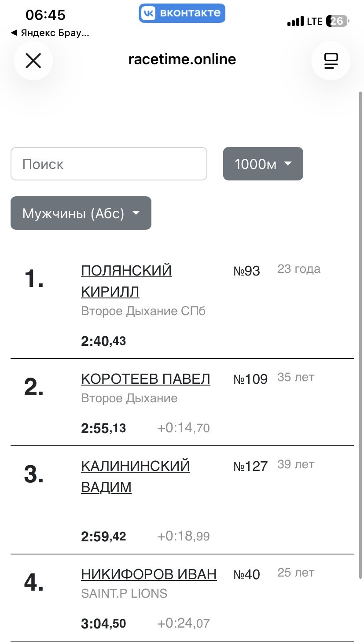Open the browser menu icon at top right
Screen dimensions: 364x643
click(x=331, y=61)
